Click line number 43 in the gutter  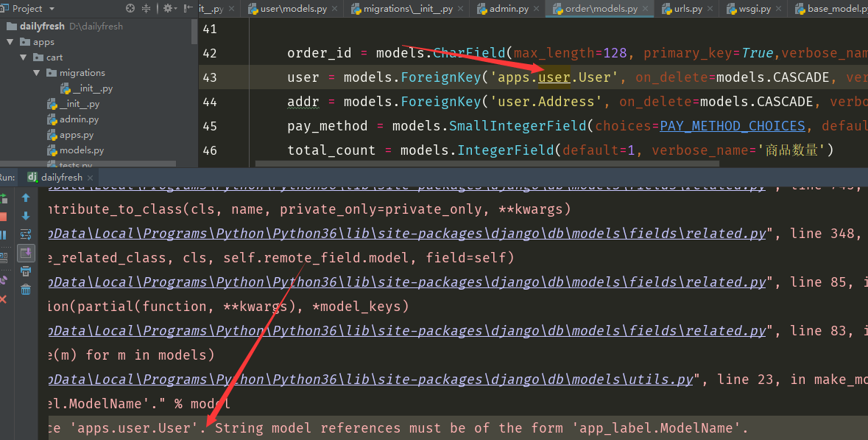(x=210, y=77)
